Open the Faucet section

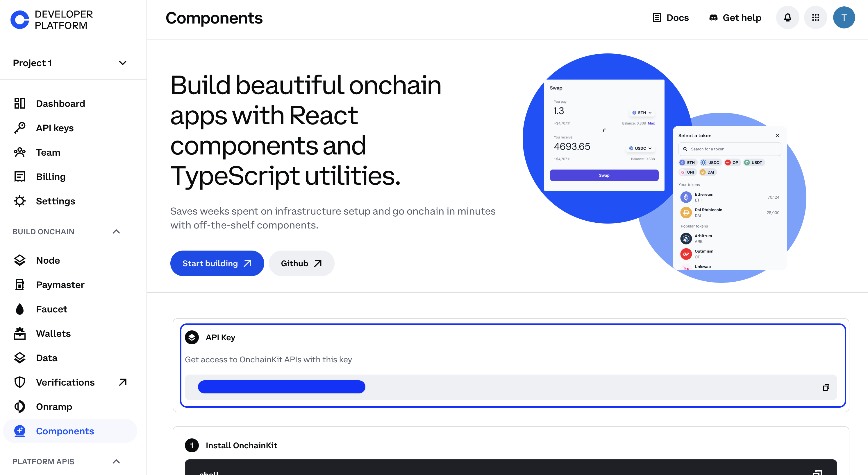pos(51,309)
